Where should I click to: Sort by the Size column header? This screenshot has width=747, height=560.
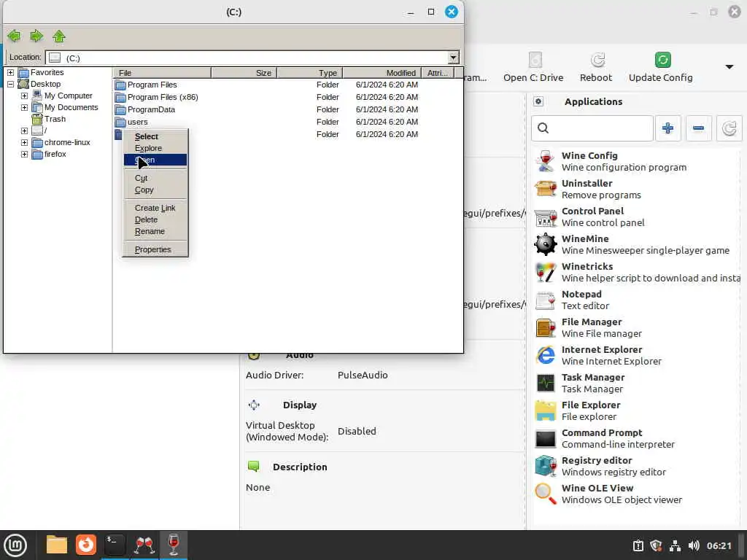(244, 73)
